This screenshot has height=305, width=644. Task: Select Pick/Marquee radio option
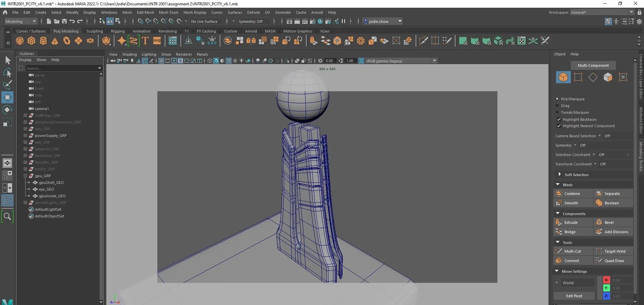pyautogui.click(x=557, y=99)
